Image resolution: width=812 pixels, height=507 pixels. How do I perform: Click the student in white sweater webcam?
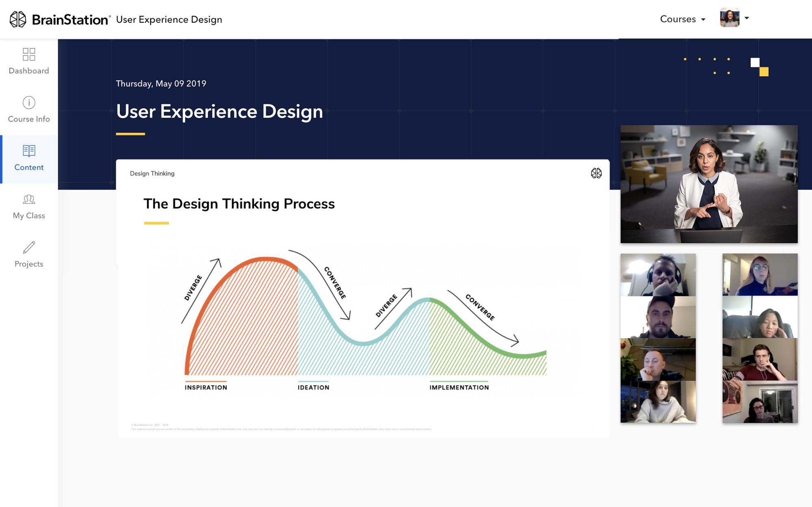tap(658, 402)
